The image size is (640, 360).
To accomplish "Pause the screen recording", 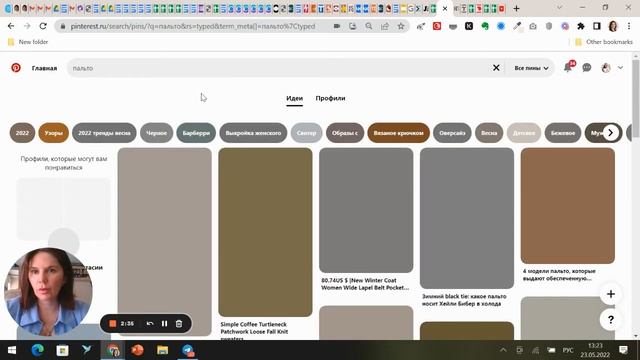I will (x=164, y=324).
